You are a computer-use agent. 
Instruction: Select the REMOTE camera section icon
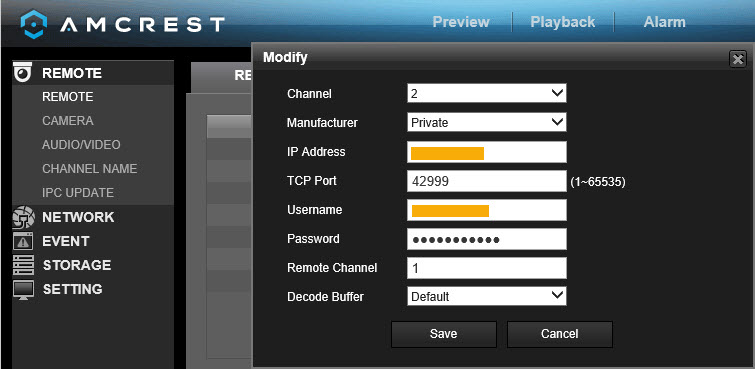(x=23, y=72)
